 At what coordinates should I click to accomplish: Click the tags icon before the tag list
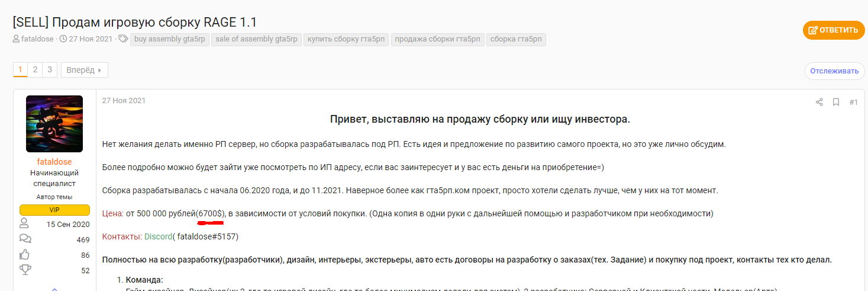(123, 40)
